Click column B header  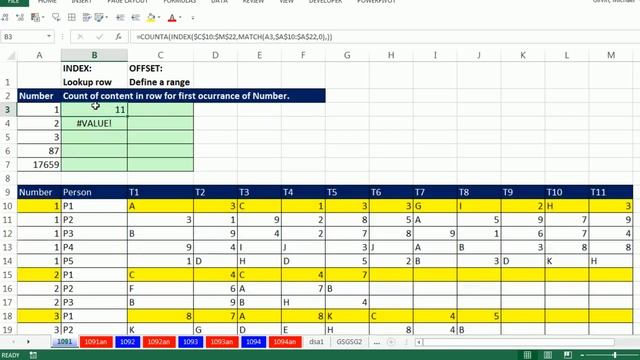click(x=94, y=55)
